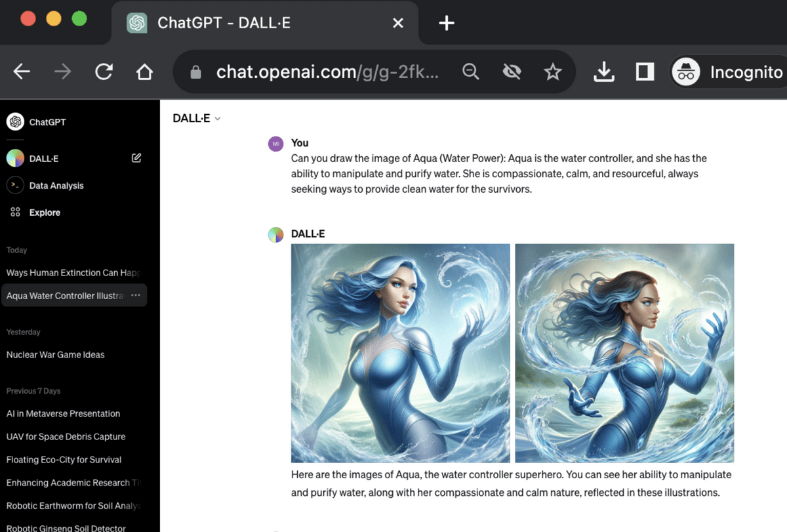Go to the home page icon

tap(144, 72)
